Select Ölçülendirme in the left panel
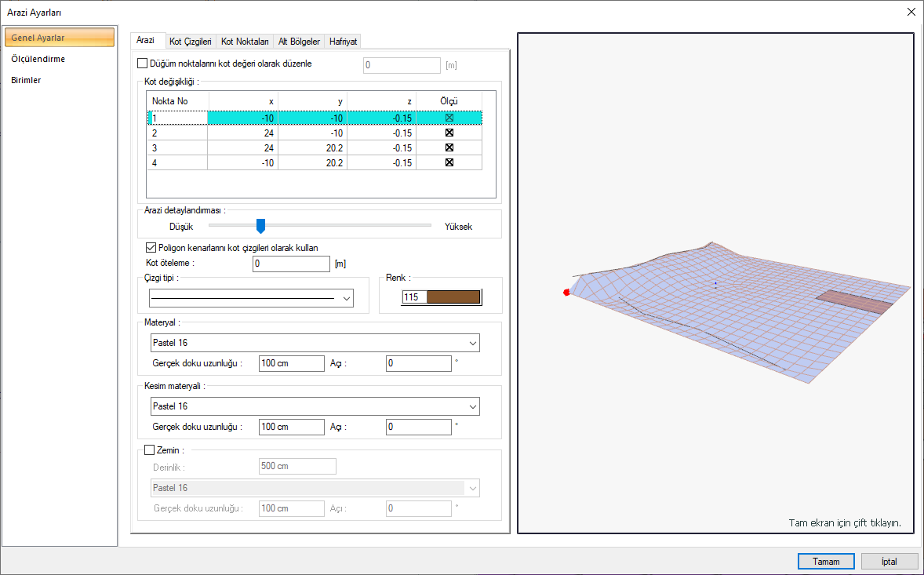Image resolution: width=924 pixels, height=575 pixels. coord(38,59)
